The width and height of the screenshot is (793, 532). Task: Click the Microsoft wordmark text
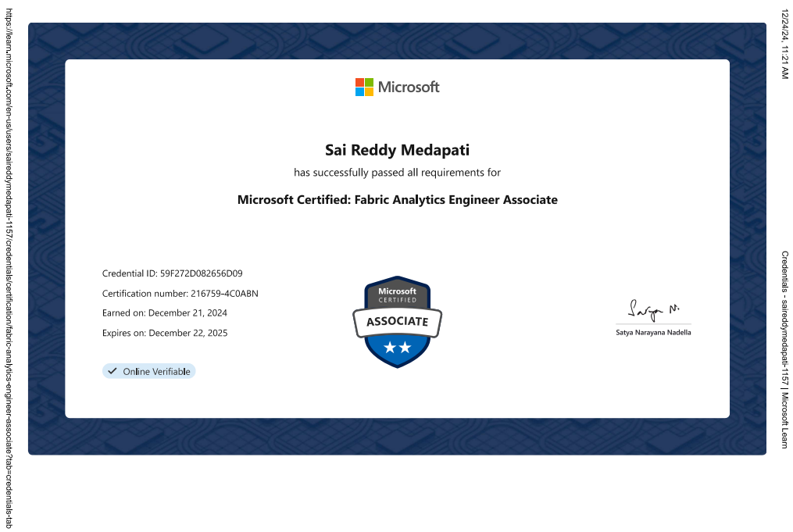409,87
